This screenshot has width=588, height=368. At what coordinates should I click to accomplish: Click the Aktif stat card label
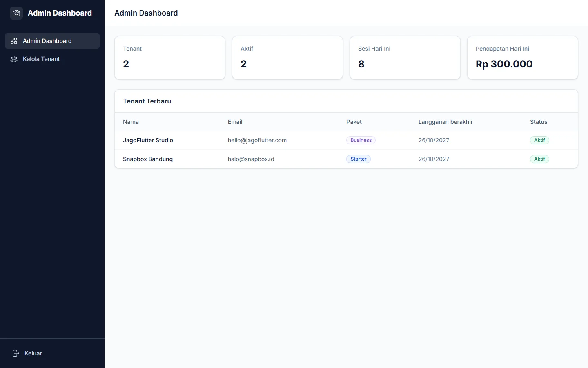point(247,49)
